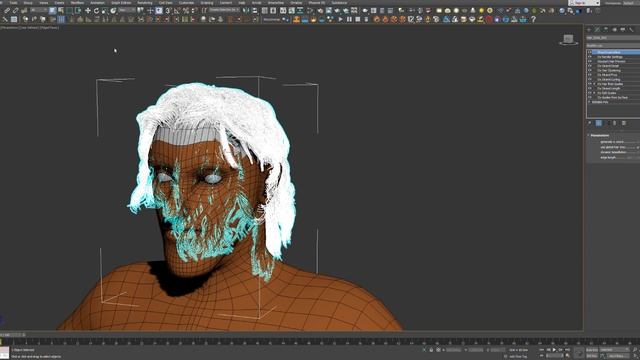This screenshot has width=640, height=360.
Task: Toggle Show End Result under modifier stack
Action: pos(599,123)
